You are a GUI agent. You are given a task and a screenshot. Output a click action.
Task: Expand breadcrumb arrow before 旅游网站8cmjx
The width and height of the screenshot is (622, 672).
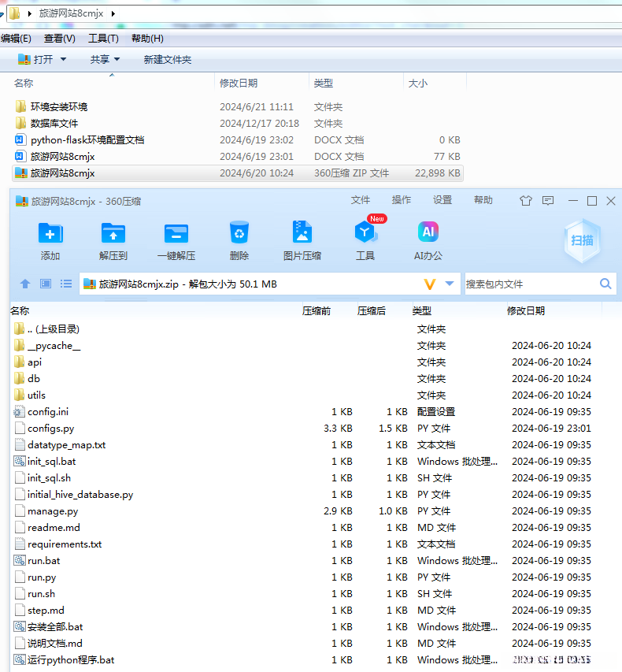pyautogui.click(x=30, y=13)
